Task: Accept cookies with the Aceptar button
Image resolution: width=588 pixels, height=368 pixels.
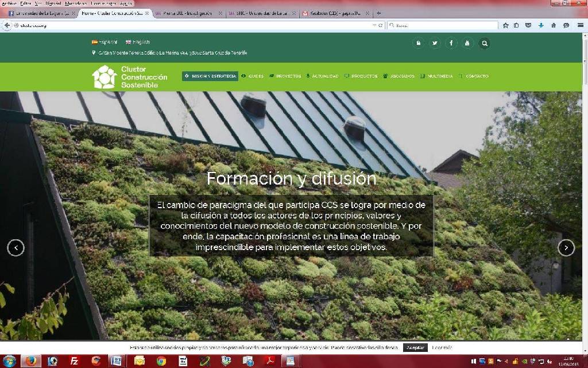Action: click(x=415, y=347)
